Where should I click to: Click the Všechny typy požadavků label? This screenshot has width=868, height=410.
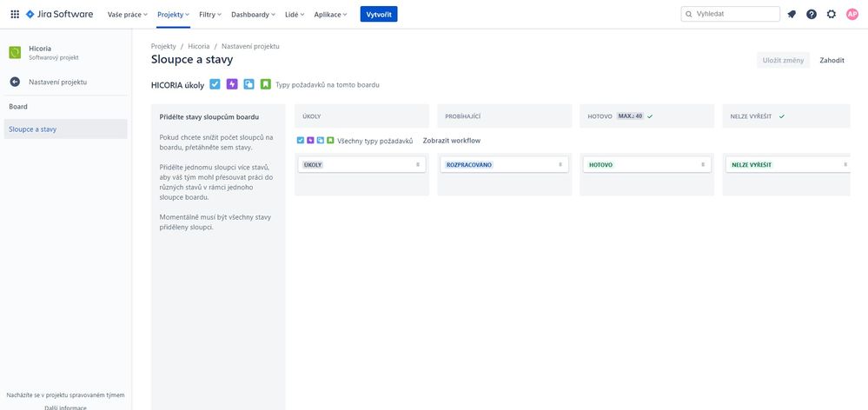[x=374, y=141]
